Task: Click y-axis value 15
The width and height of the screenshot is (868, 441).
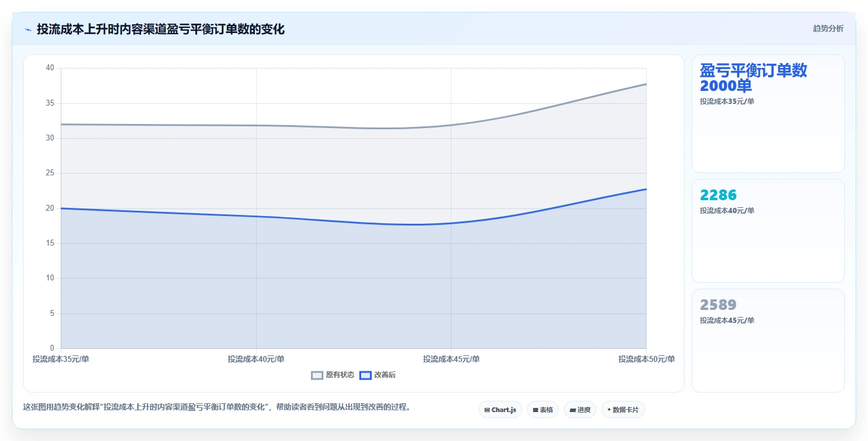Action: [50, 243]
